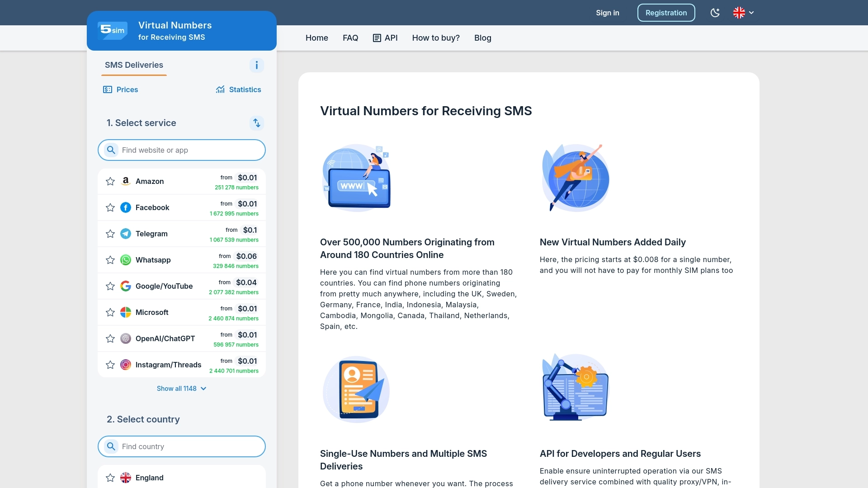Click the England flag icon
Image resolution: width=868 pixels, height=488 pixels.
point(126,478)
